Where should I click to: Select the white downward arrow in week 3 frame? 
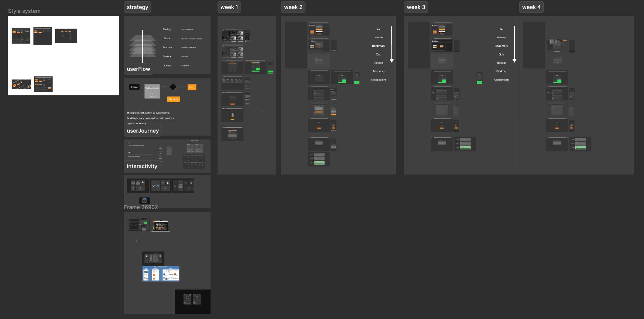[x=514, y=44]
